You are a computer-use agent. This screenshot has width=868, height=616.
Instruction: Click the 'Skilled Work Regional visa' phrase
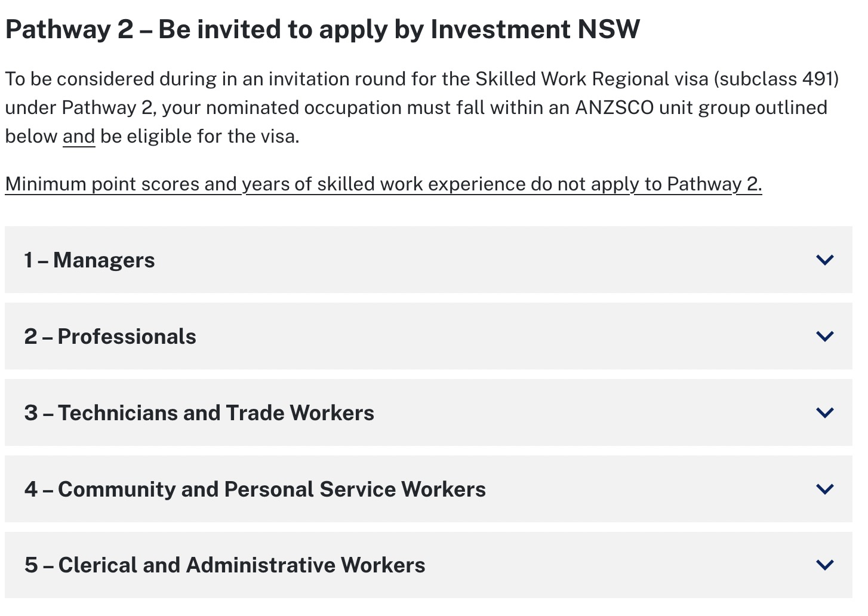(x=592, y=79)
